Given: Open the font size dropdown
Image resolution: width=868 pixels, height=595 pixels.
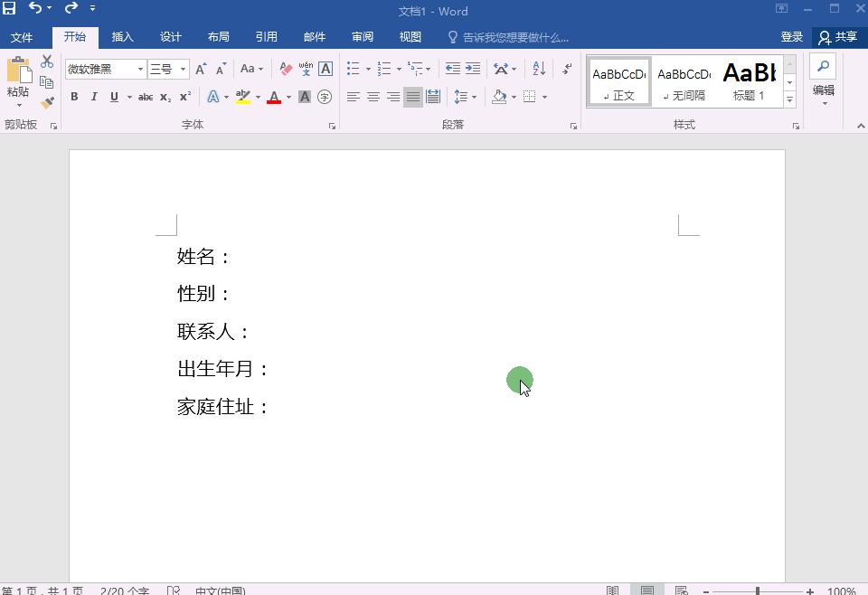Looking at the screenshot, I should (182, 69).
